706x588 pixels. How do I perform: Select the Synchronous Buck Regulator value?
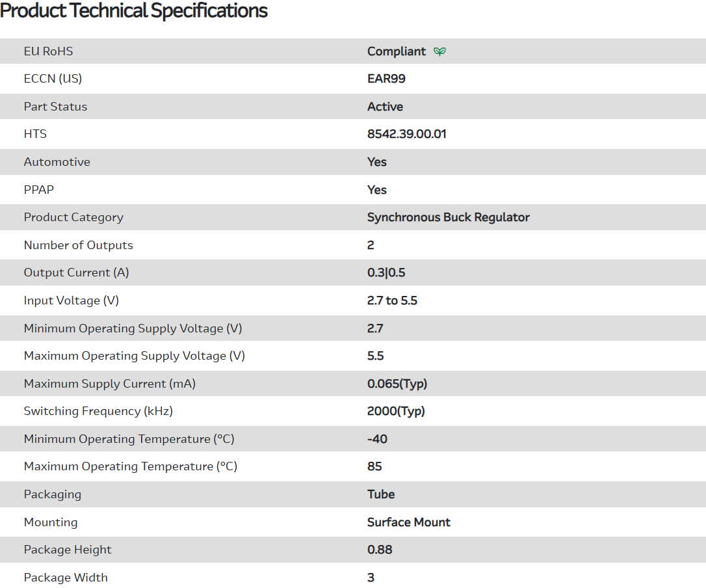448,217
